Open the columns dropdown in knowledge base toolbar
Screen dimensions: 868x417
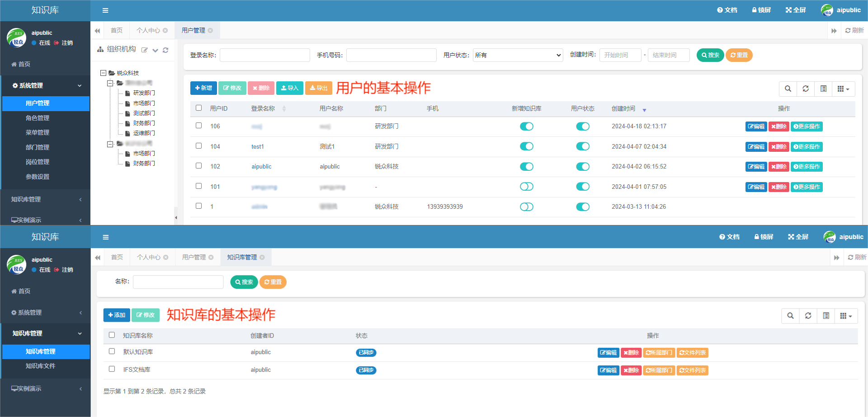(846, 316)
